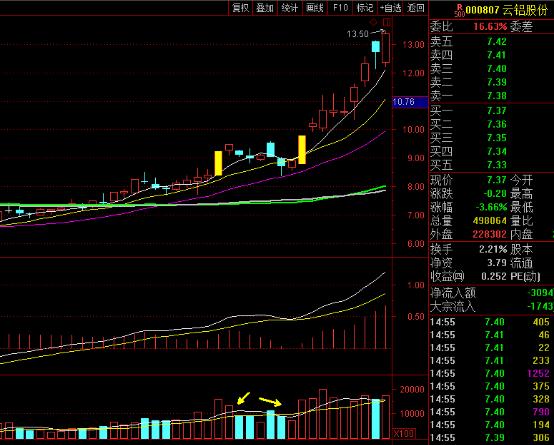
Task: Open the 叠加 overlay option
Action: coord(265,7)
